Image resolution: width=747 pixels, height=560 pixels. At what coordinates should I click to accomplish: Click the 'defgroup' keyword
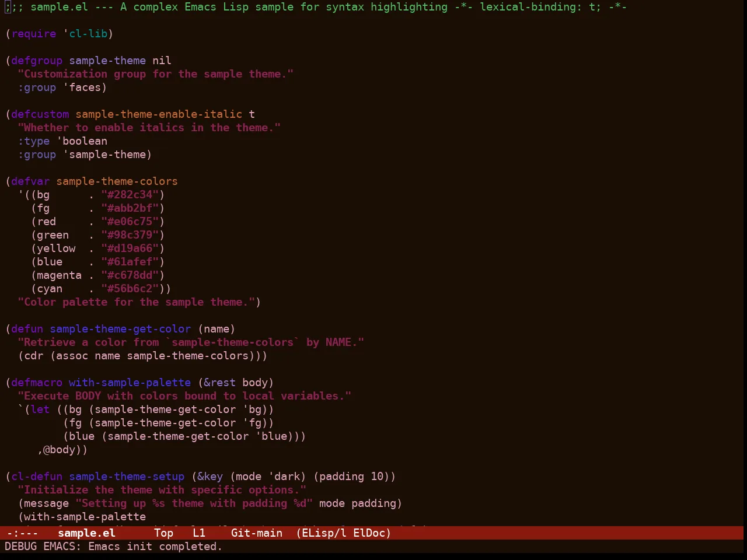click(x=37, y=61)
